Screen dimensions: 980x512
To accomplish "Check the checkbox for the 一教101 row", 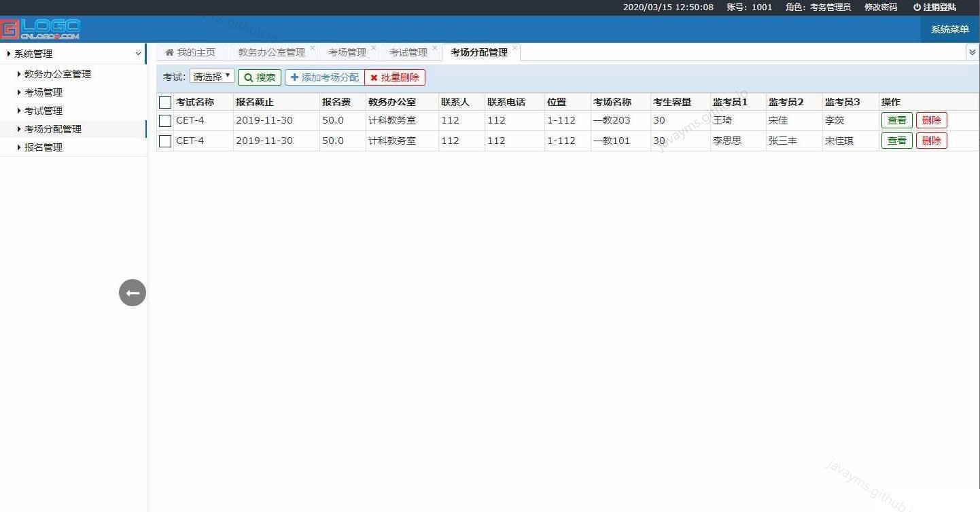I will [164, 141].
